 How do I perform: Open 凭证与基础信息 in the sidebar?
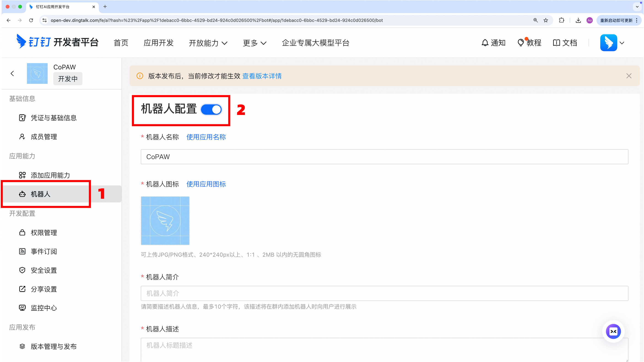point(48,118)
